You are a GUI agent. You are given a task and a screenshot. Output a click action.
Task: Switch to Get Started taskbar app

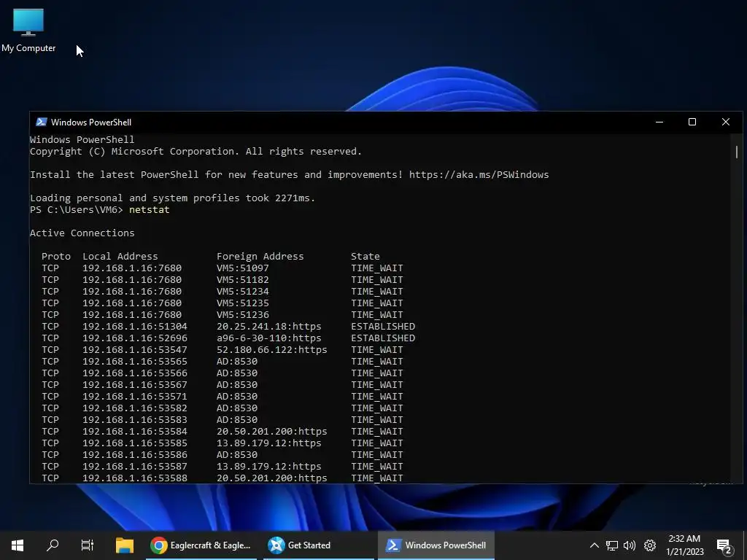318,545
